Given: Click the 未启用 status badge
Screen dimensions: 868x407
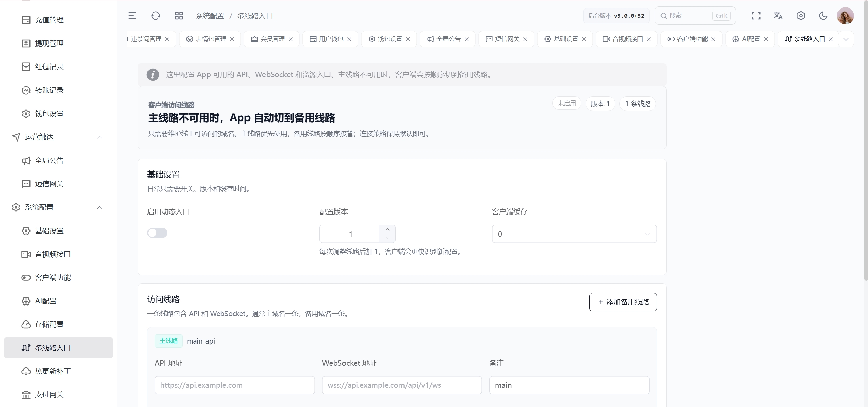Looking at the screenshot, I should coord(567,103).
